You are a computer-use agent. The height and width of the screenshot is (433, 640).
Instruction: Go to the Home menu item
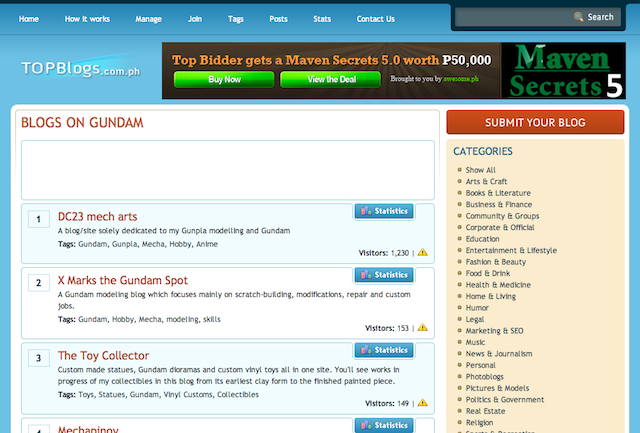pos(29,19)
